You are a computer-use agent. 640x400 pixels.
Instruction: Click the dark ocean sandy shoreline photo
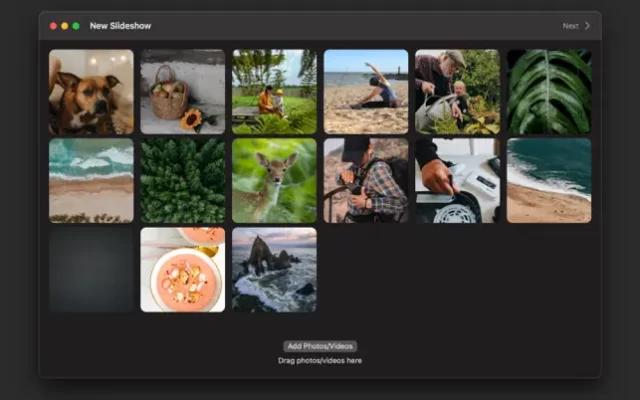(549, 181)
